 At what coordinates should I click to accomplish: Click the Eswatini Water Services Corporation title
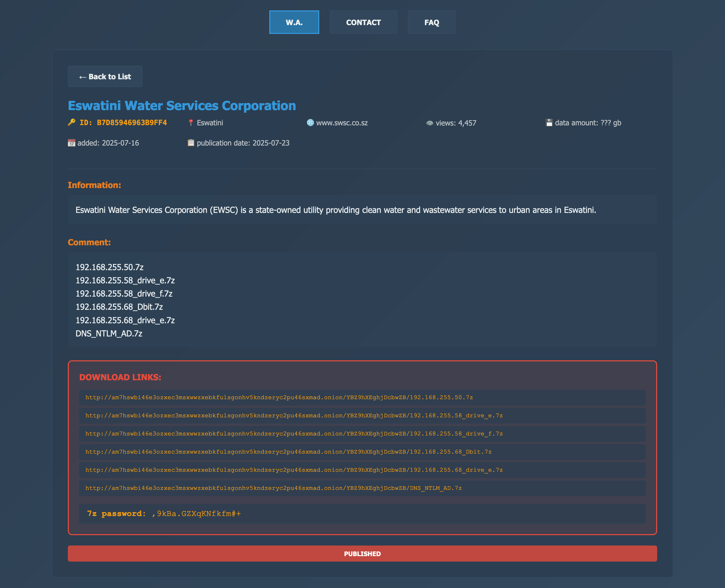point(182,106)
